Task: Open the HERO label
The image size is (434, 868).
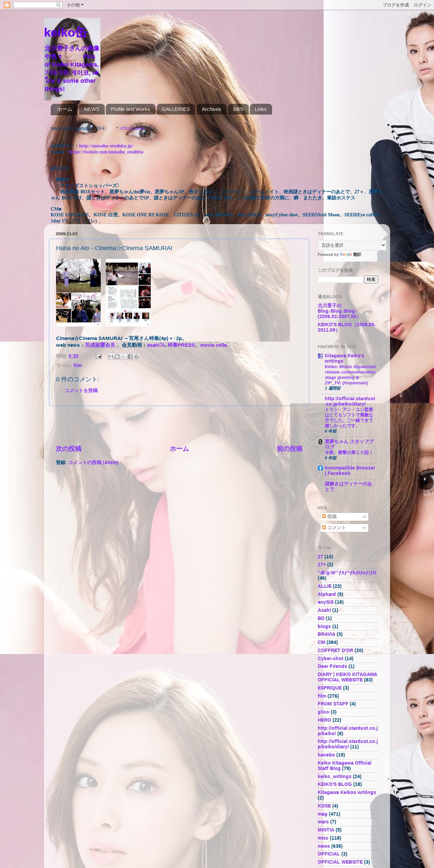Action: [324, 720]
